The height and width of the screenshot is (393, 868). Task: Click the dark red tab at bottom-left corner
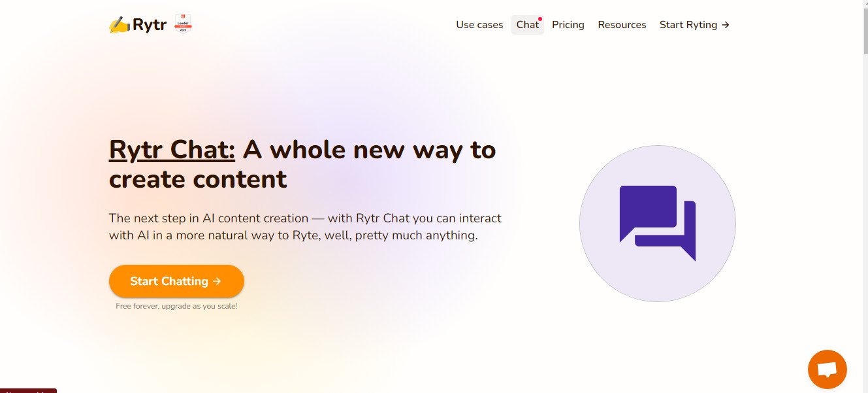pos(28,390)
